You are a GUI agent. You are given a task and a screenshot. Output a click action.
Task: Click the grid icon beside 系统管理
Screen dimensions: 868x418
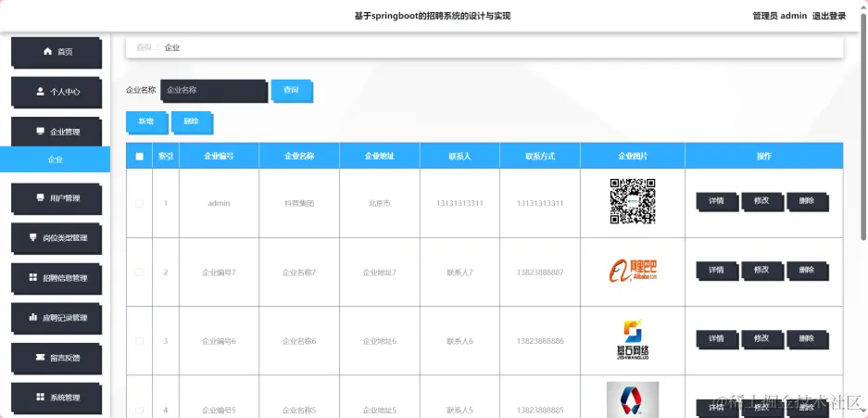click(x=41, y=397)
